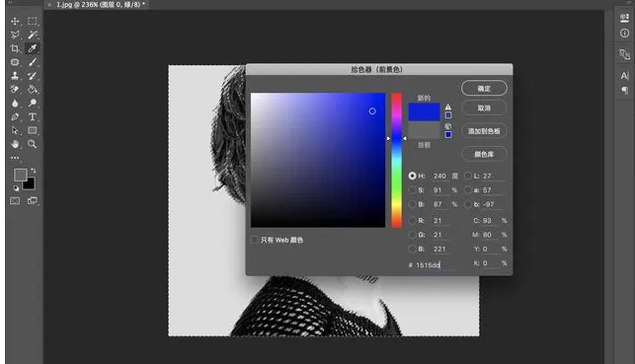The width and height of the screenshot is (635, 364).
Task: Toggle Quick Mask mode
Action: (x=15, y=200)
